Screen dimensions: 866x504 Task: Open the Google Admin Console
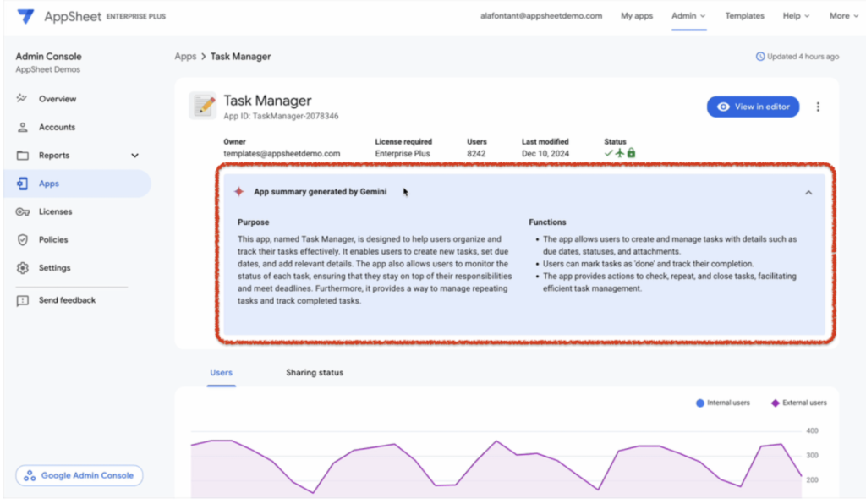click(x=79, y=475)
